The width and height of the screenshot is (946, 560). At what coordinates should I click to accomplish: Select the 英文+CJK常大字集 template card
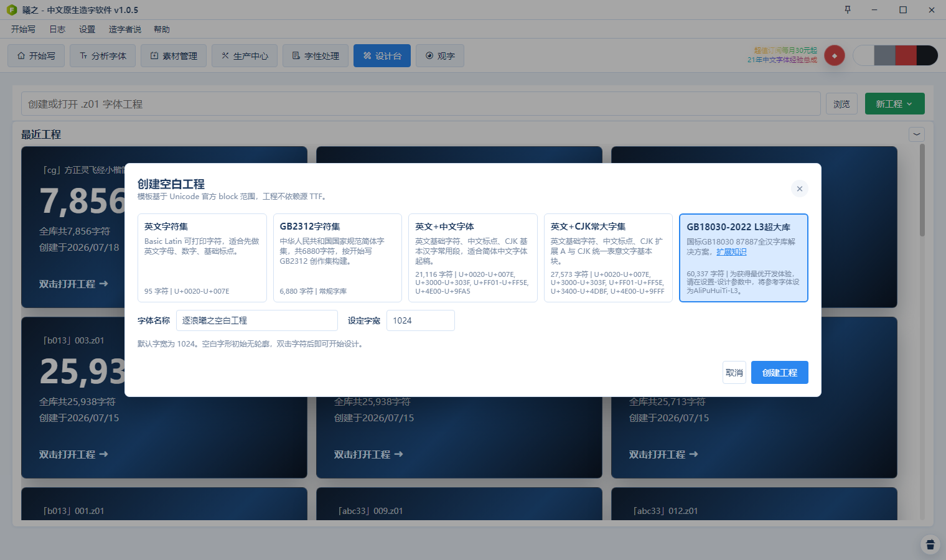608,258
